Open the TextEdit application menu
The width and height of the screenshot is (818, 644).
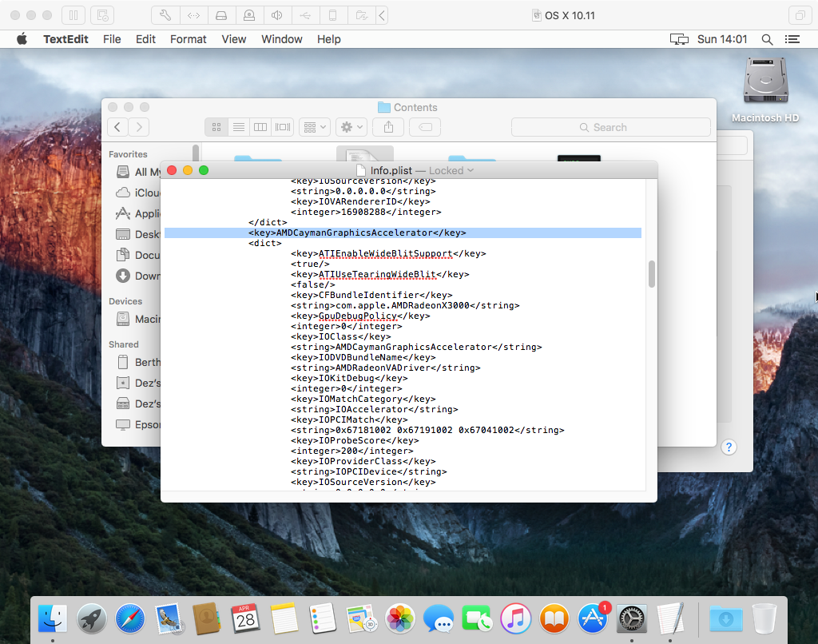point(66,39)
